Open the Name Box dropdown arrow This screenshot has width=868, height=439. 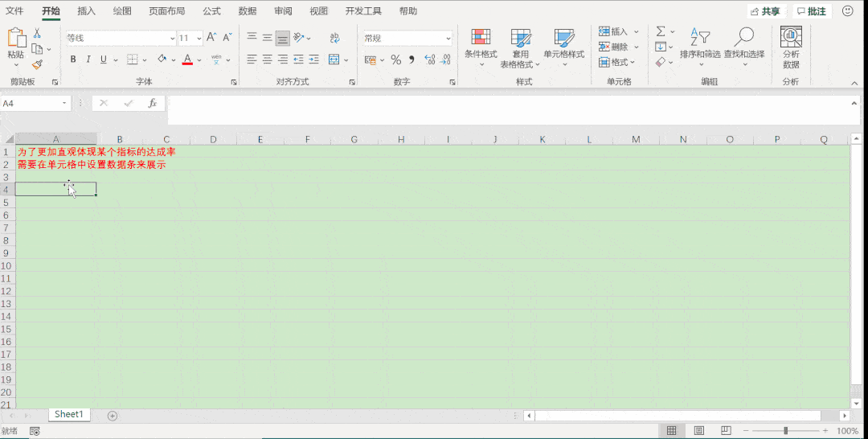(x=65, y=104)
